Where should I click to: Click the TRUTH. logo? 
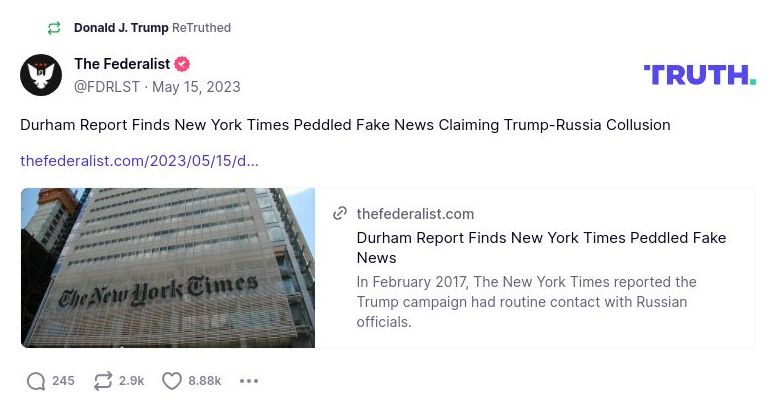699,75
